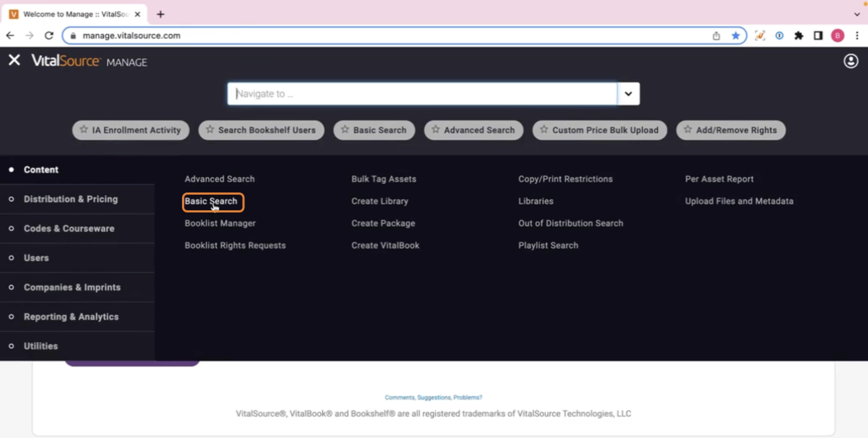The width and height of the screenshot is (868, 438).
Task: Open the Search Bookshelf Users shortcut
Action: tap(261, 130)
